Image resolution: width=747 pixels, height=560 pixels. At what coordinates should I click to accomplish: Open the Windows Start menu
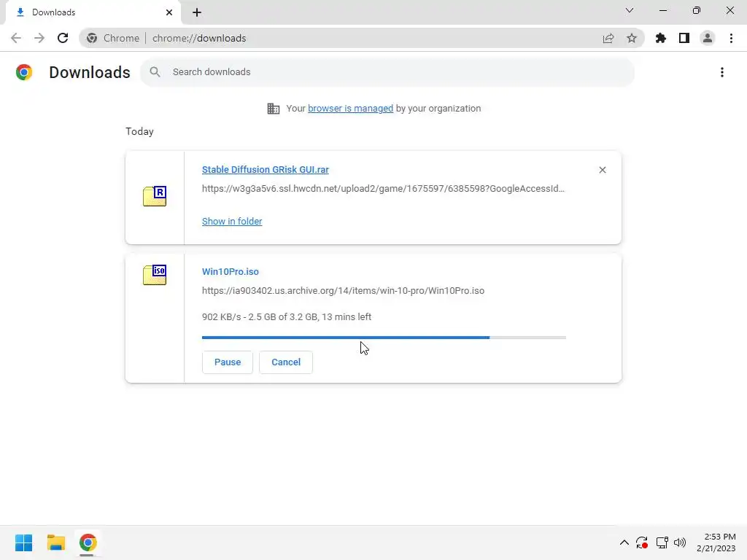click(23, 542)
